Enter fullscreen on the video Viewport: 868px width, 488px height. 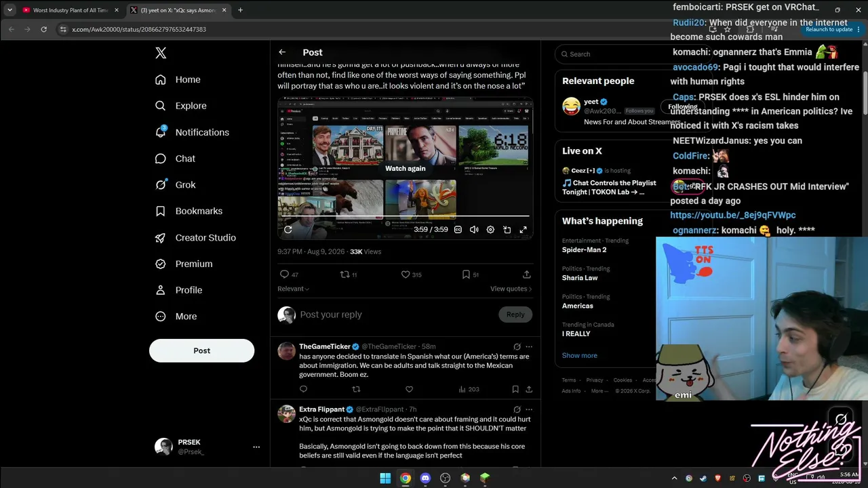pyautogui.click(x=523, y=230)
